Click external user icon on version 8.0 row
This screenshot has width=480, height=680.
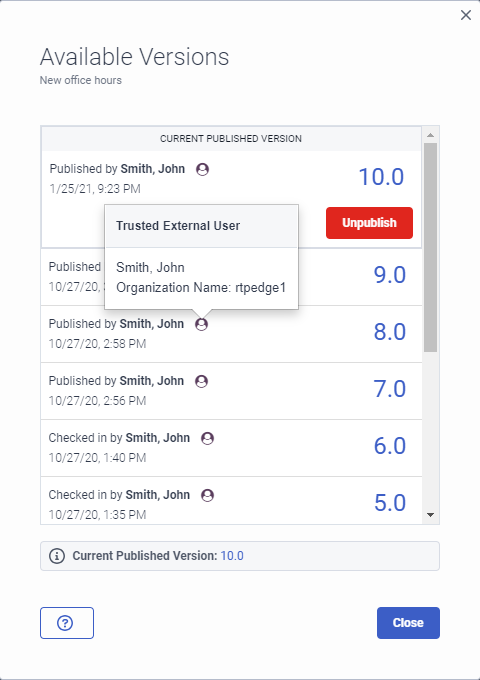click(201, 324)
